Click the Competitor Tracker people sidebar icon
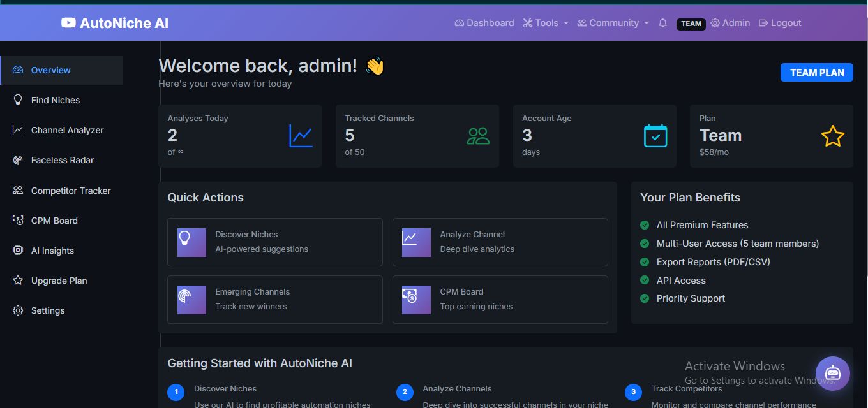The width and height of the screenshot is (868, 408). pos(18,190)
